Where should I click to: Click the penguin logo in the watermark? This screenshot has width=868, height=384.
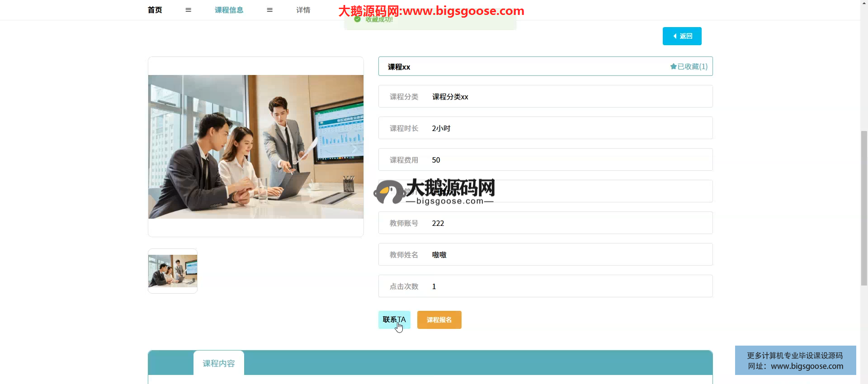click(x=388, y=192)
